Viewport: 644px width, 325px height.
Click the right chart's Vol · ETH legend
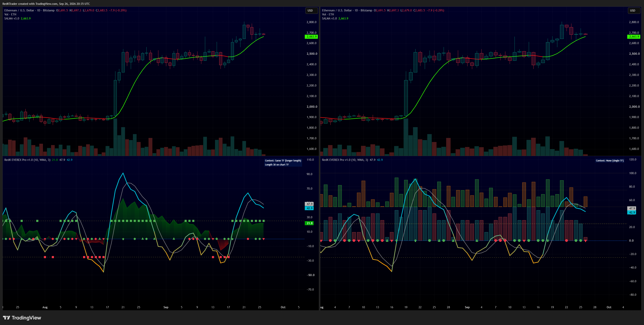328,14
